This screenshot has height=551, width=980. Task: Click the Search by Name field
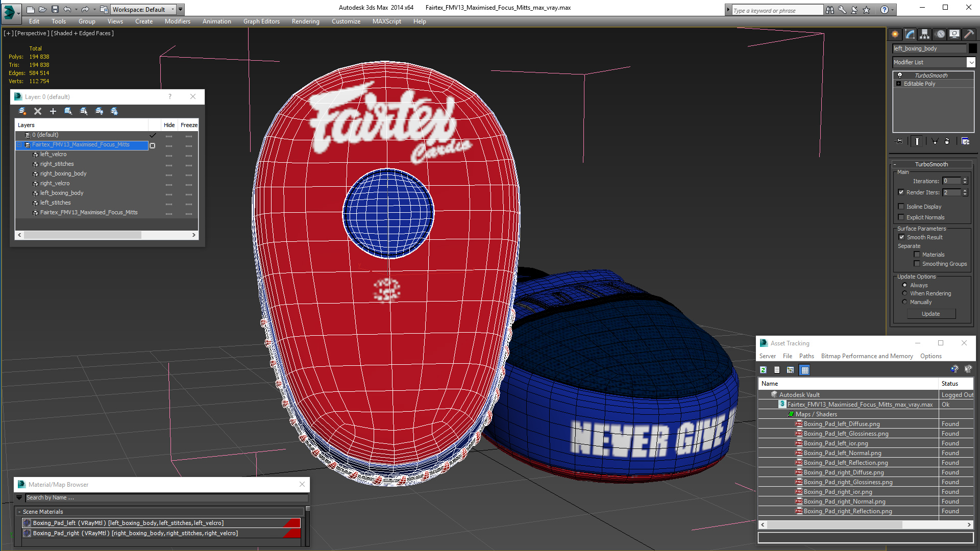(x=166, y=497)
